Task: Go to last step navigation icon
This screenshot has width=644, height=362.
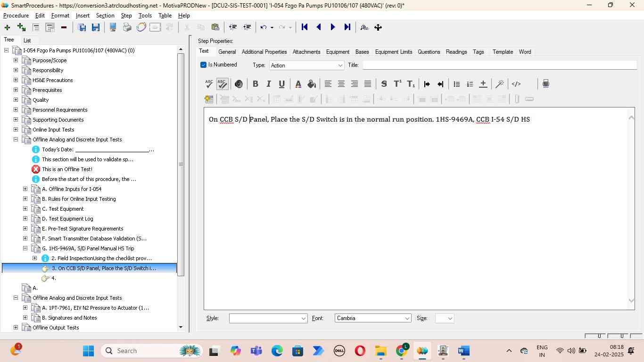Action: [x=347, y=27]
